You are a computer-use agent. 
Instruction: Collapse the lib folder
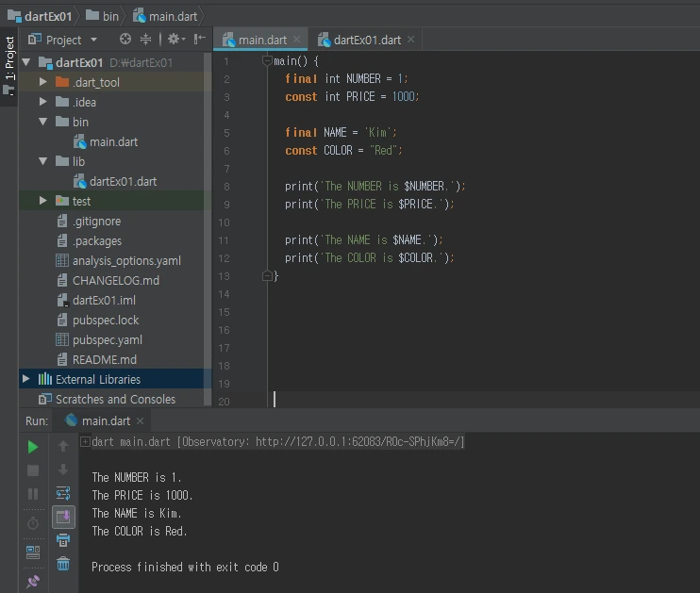point(42,160)
